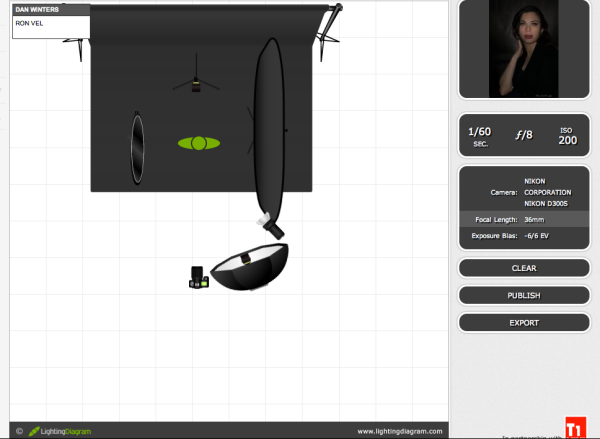Click the small oval reflector on the left
Screen dimensions: 600x439
point(137,149)
